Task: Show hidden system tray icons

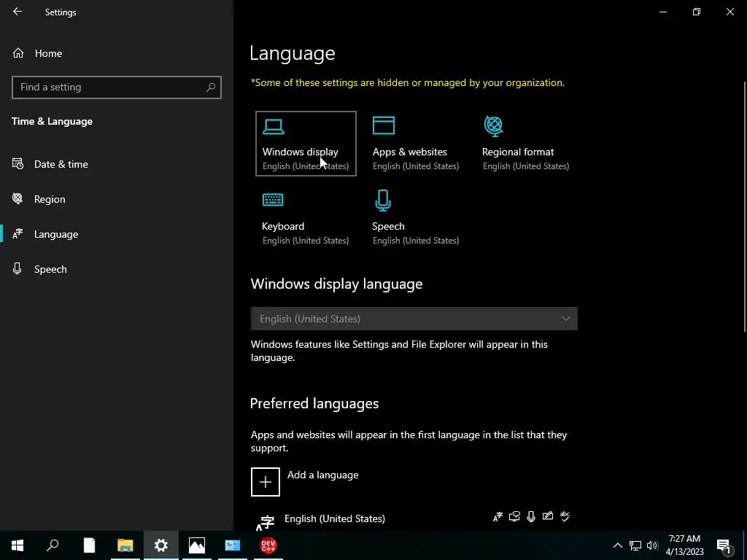Action: pyautogui.click(x=617, y=545)
